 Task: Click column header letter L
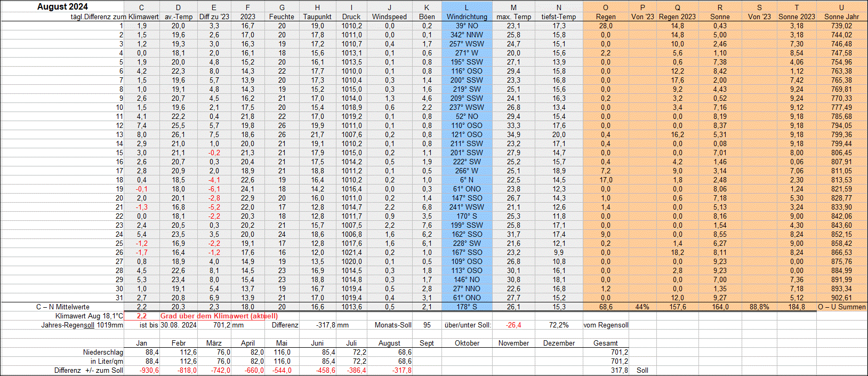point(467,7)
